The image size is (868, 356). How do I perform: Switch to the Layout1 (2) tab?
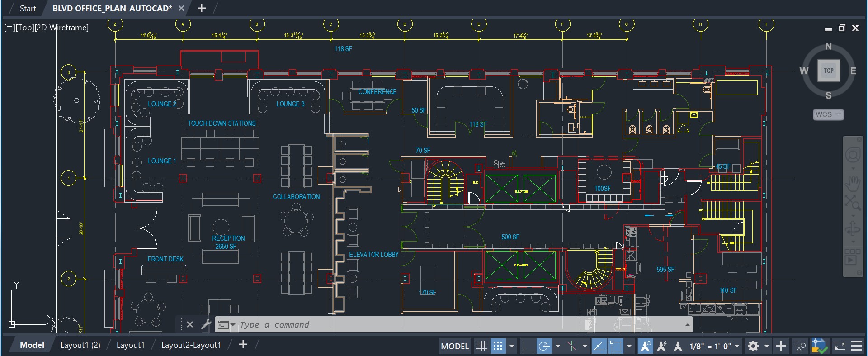pyautogui.click(x=80, y=345)
